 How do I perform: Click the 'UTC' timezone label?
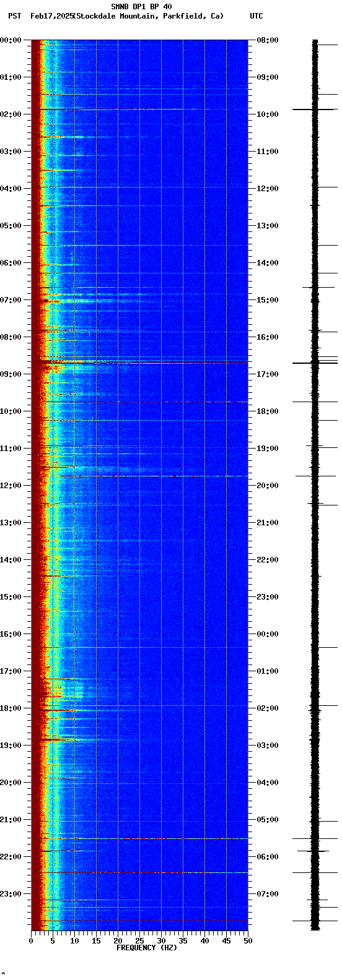point(256,16)
